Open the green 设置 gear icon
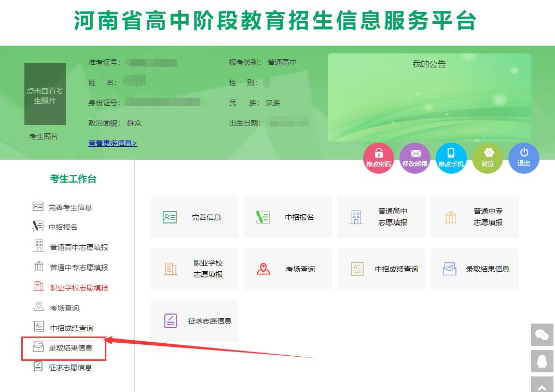The height and width of the screenshot is (392, 555). [488, 158]
